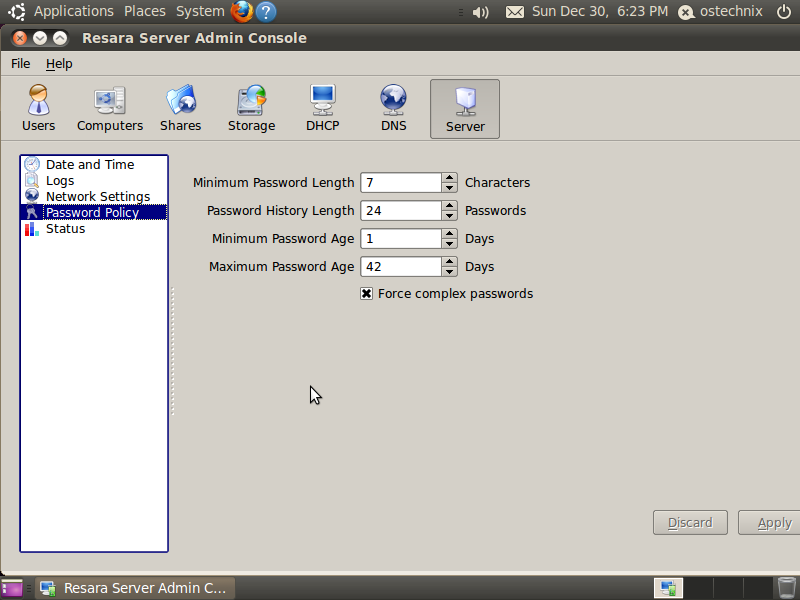Click Resara Server Admin taskbar entry
The image size is (800, 600).
click(x=135, y=588)
